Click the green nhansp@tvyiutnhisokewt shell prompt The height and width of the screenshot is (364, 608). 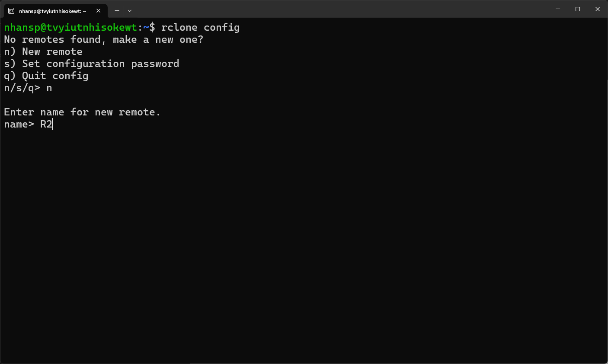click(70, 28)
